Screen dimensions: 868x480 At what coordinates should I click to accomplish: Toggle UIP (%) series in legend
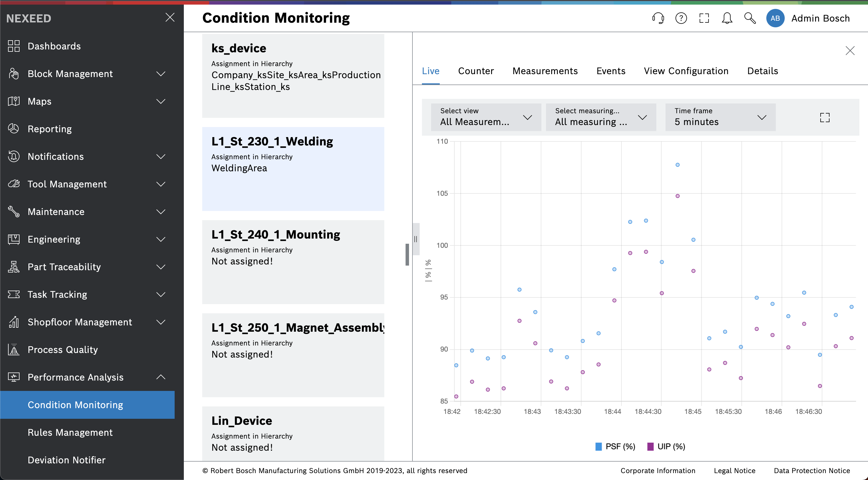[x=666, y=446]
